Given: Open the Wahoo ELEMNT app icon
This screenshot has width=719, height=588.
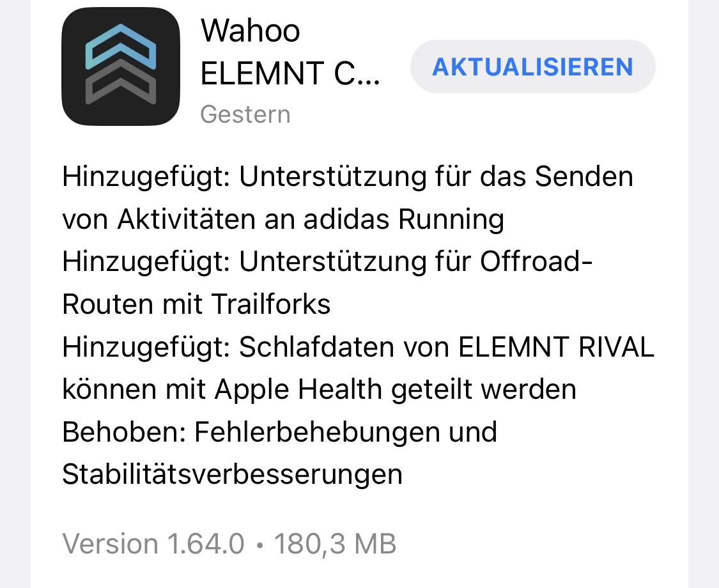Looking at the screenshot, I should click(x=121, y=66).
